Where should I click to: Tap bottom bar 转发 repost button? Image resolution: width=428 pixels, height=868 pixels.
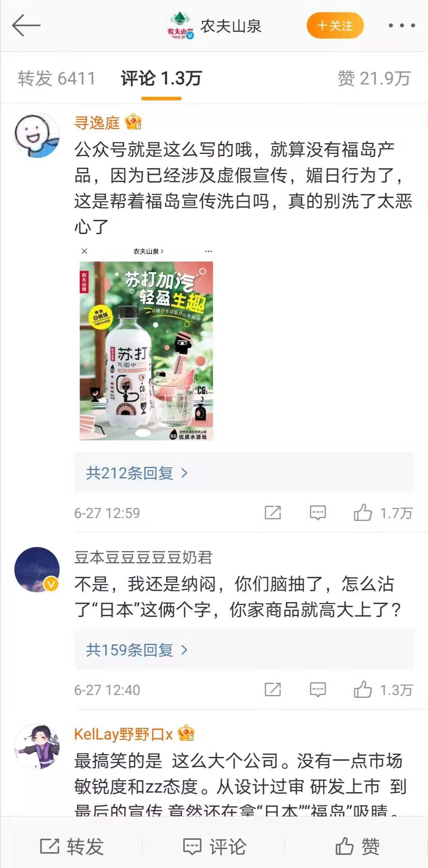72,847
